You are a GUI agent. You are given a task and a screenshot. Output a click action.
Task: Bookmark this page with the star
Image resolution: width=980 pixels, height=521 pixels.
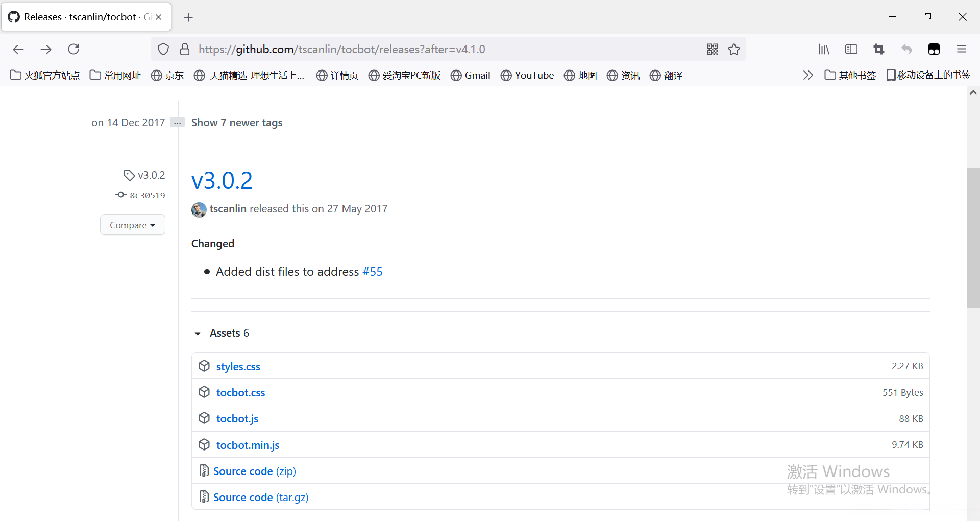[x=734, y=49]
